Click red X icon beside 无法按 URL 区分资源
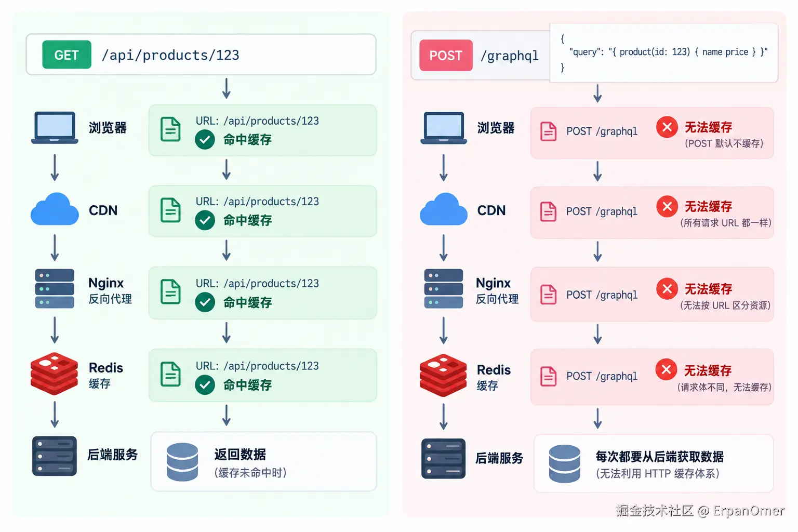This screenshot has height=532, width=798. click(667, 288)
